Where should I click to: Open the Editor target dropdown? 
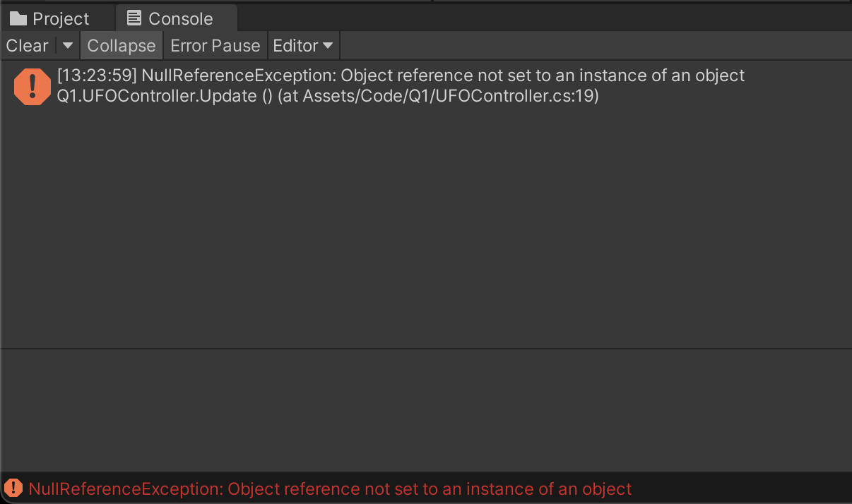point(302,46)
